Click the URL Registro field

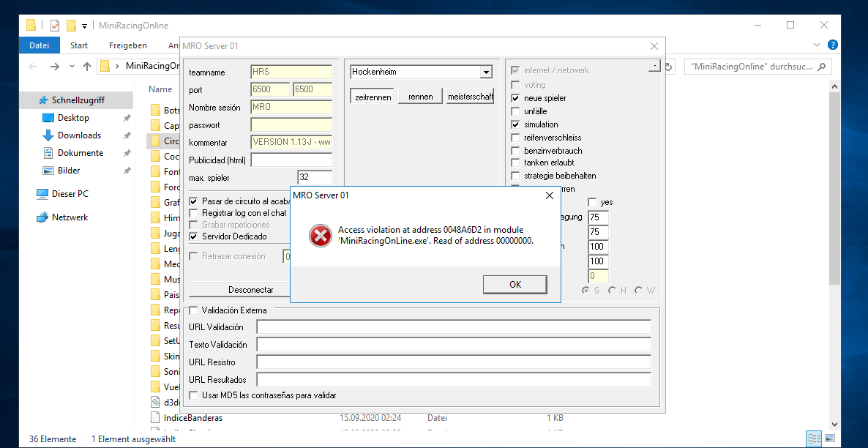coord(454,362)
